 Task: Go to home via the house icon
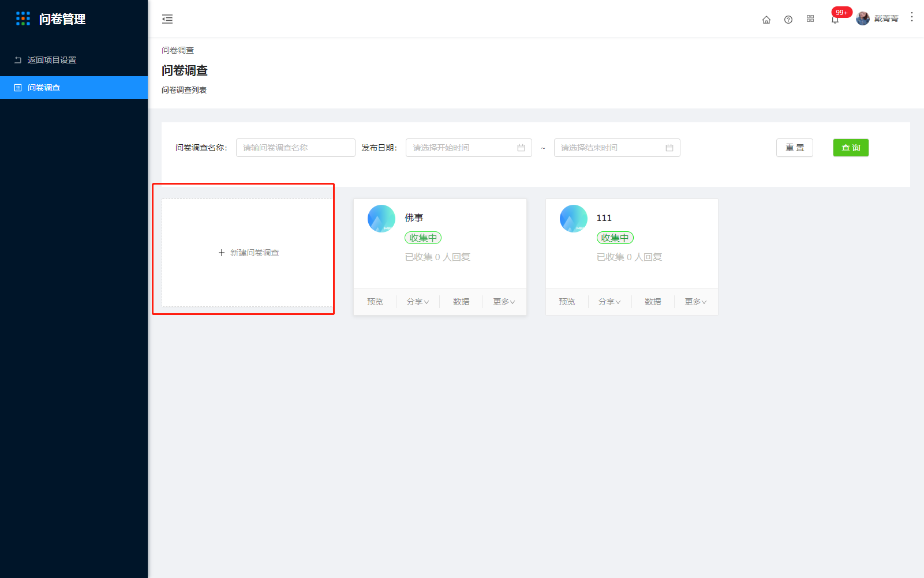pyautogui.click(x=766, y=20)
